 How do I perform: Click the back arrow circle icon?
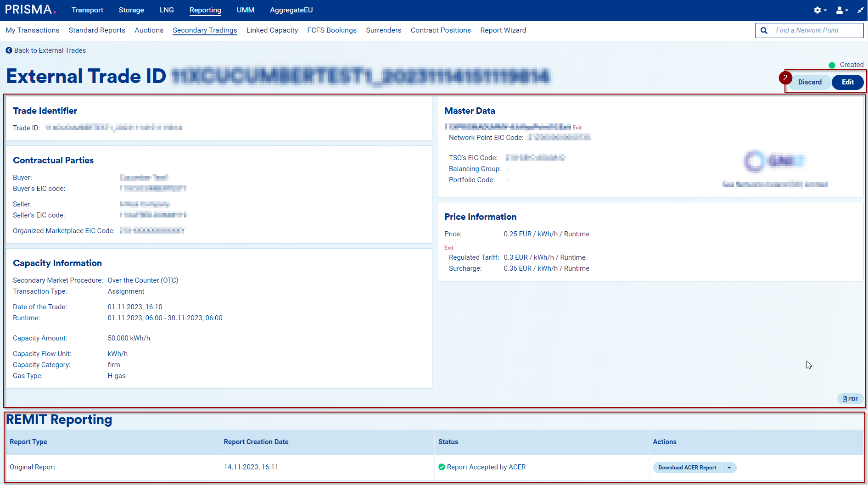coord(9,50)
